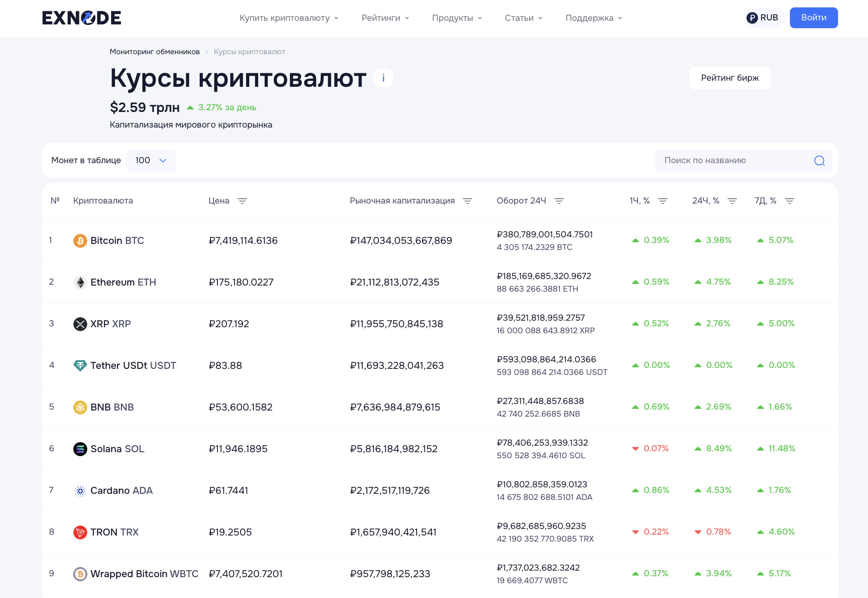Click the Войти login button
Viewport: 868px width, 598px height.
coord(813,18)
